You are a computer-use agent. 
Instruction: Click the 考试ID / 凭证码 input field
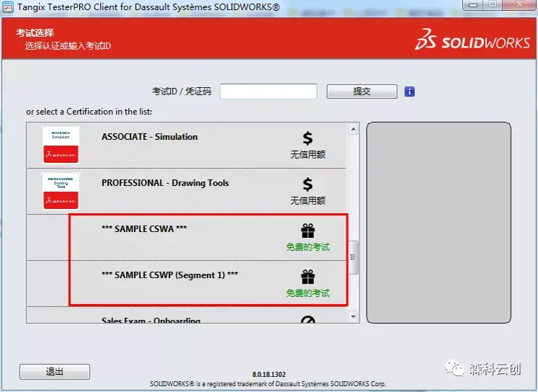269,92
